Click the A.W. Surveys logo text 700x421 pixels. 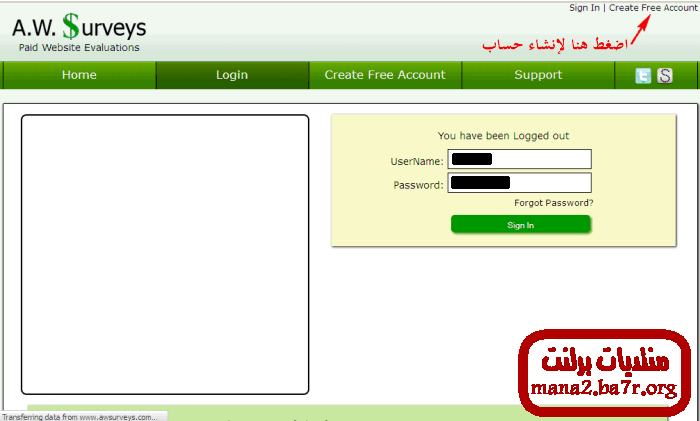click(x=79, y=27)
